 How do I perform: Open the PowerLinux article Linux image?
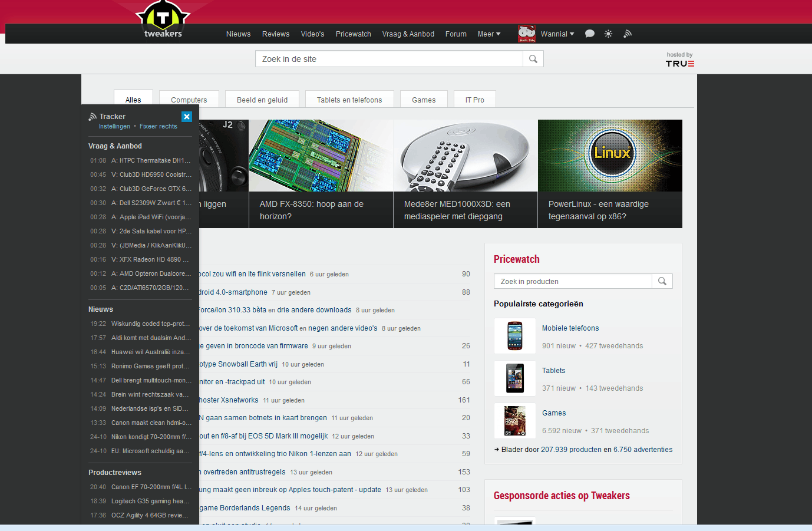click(x=610, y=156)
